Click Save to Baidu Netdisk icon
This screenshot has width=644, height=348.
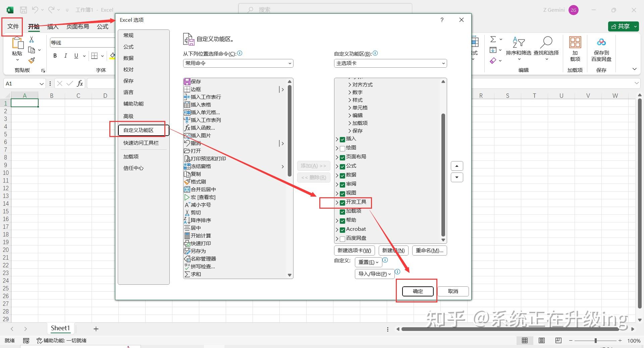(601, 42)
